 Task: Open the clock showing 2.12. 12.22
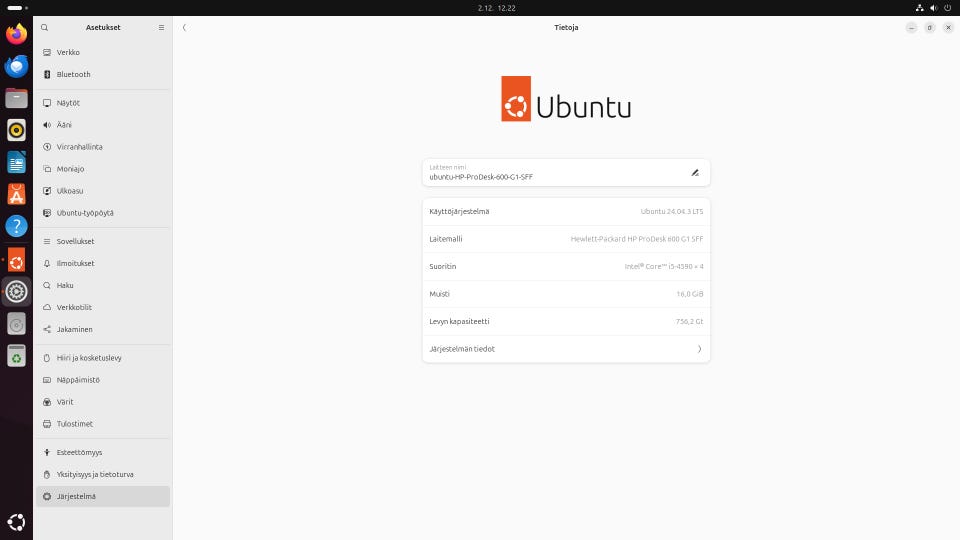tap(497, 8)
